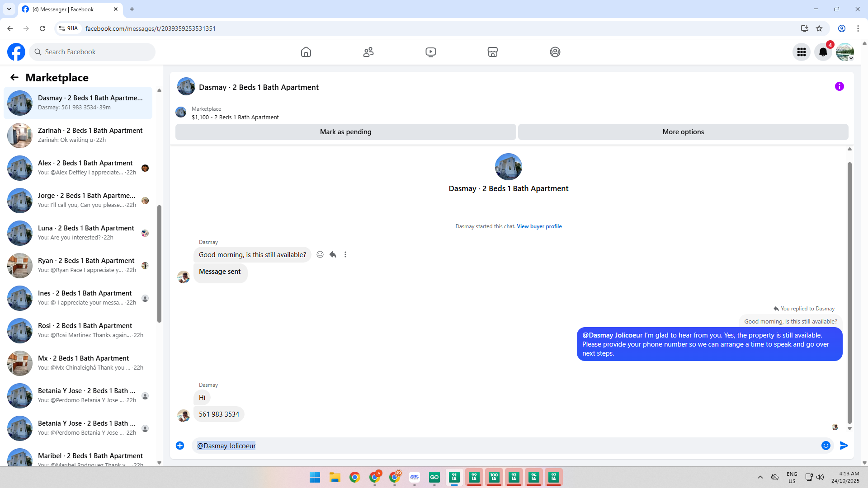Open a new browser tab

pos(132,9)
